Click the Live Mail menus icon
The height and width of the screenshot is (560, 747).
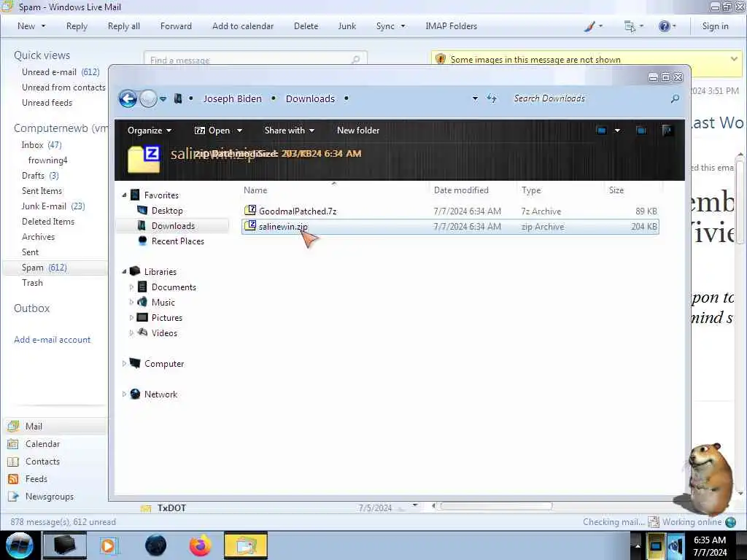630,26
